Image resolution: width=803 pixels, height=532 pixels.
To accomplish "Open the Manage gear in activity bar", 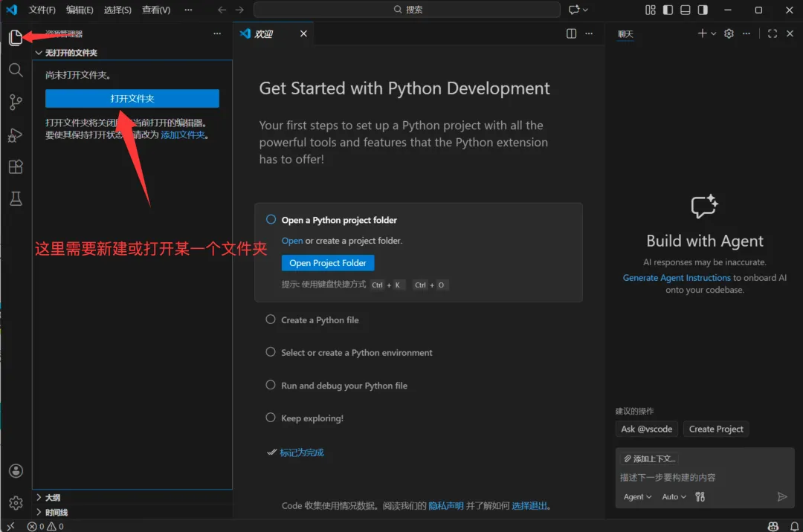I will pyautogui.click(x=16, y=503).
